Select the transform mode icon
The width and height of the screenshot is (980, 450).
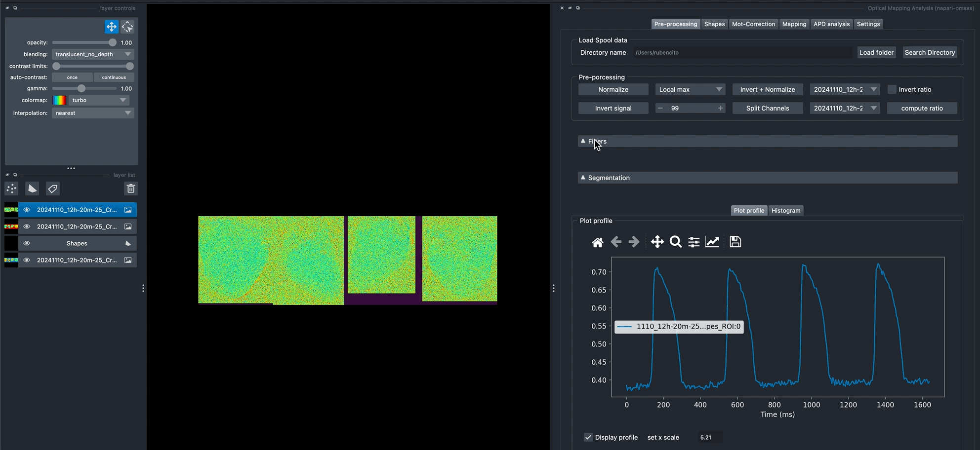point(127,27)
